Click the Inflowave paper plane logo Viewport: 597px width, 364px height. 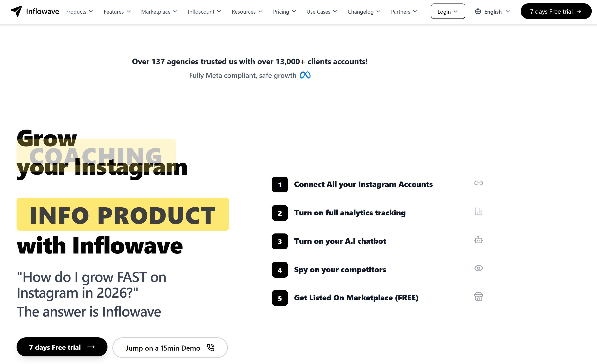pos(17,11)
